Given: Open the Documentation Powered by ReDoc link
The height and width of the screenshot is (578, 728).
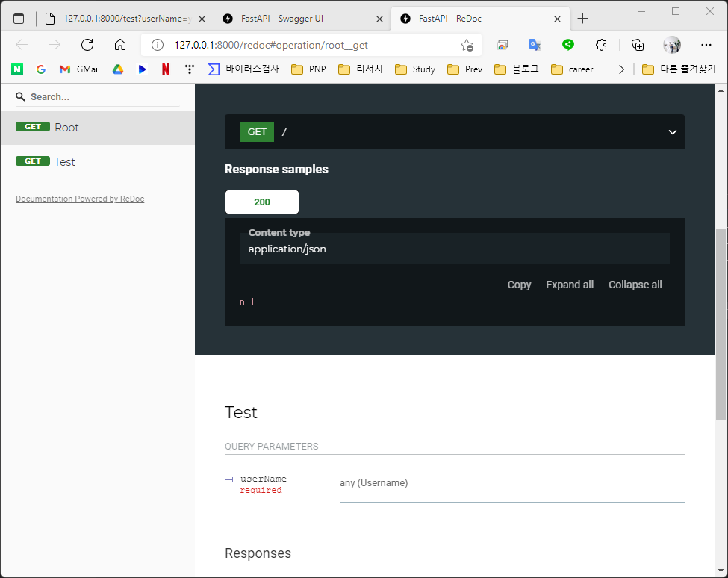Looking at the screenshot, I should pyautogui.click(x=79, y=199).
